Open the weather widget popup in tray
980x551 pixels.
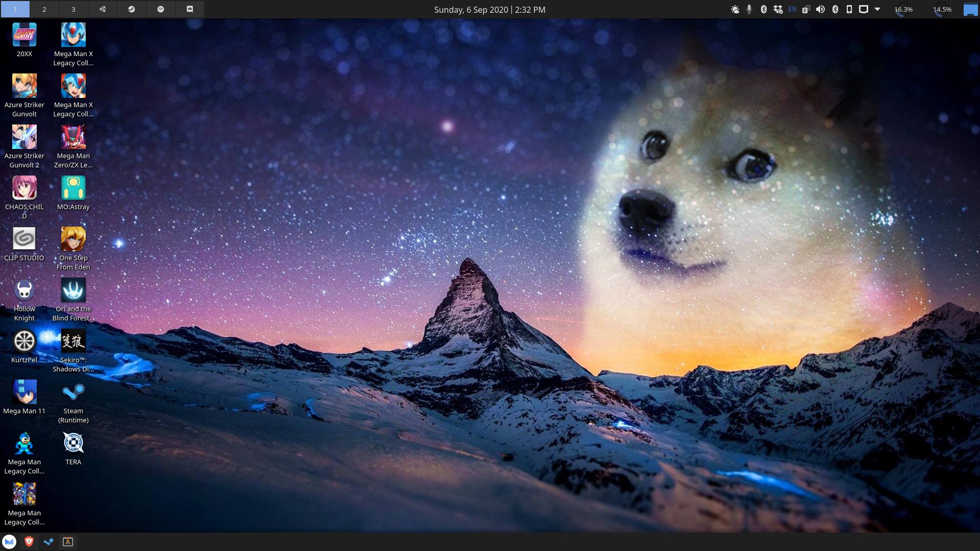click(735, 9)
